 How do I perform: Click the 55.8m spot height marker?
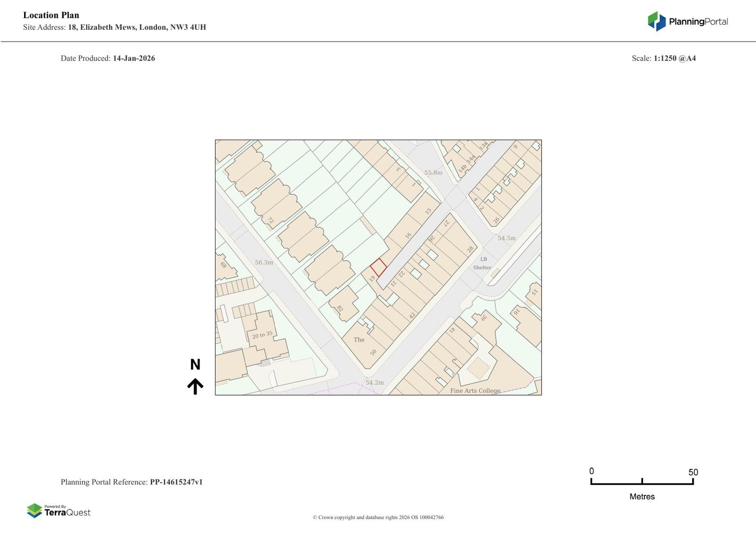click(433, 173)
